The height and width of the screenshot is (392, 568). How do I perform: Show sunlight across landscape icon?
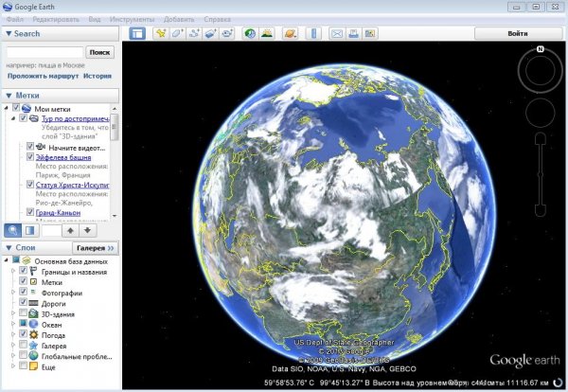point(267,33)
